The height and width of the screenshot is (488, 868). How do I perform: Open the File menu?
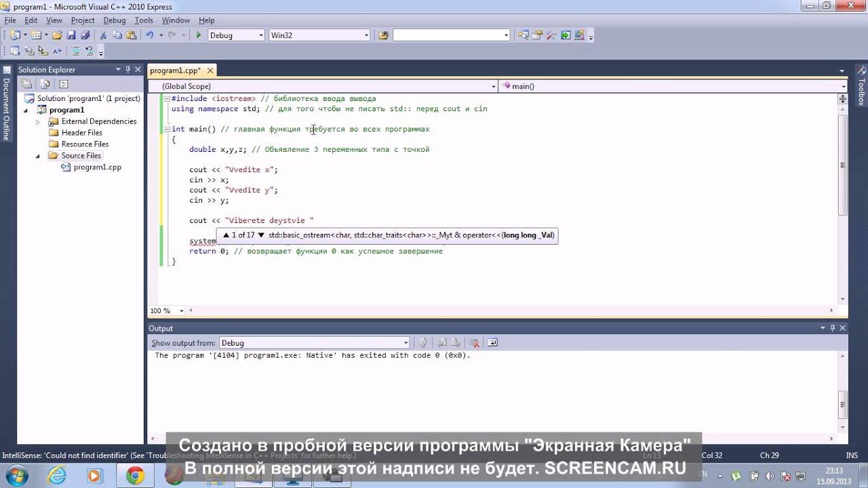pos(10,20)
